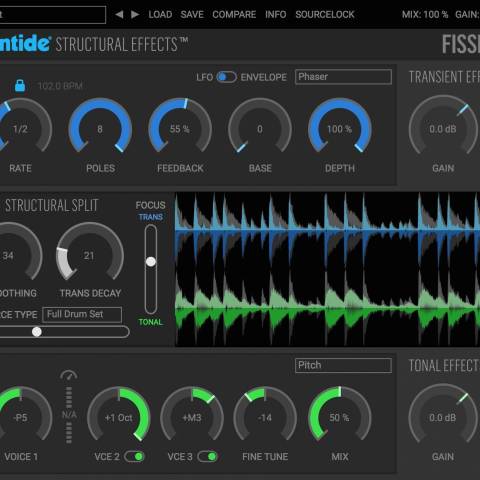Click the SAVE preset button

click(192, 14)
